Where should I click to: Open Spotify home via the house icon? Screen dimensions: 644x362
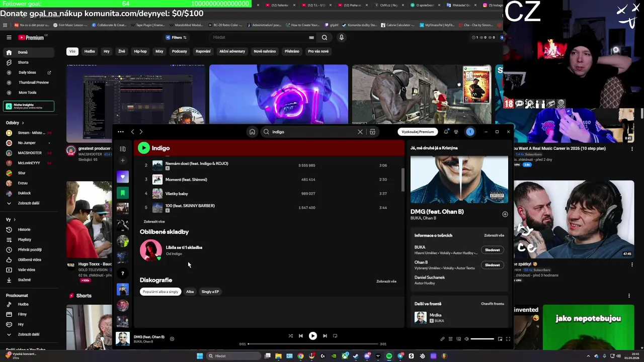click(252, 132)
